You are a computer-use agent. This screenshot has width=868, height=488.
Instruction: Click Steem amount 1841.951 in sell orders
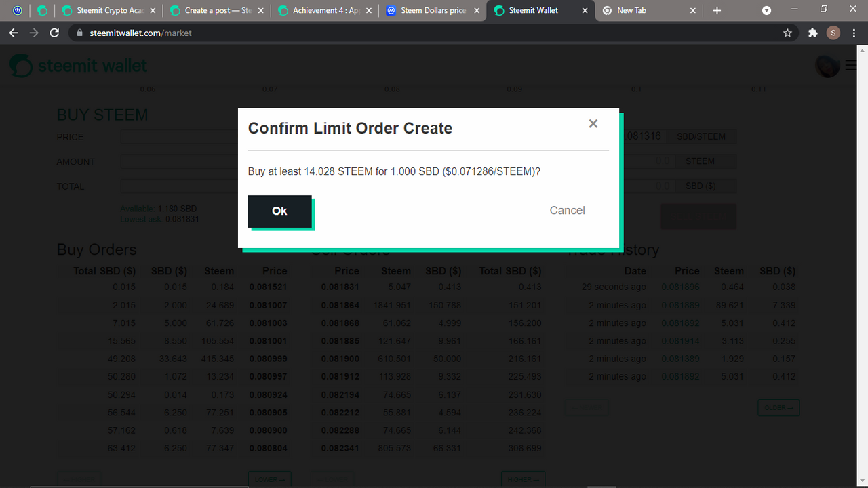[392, 306]
